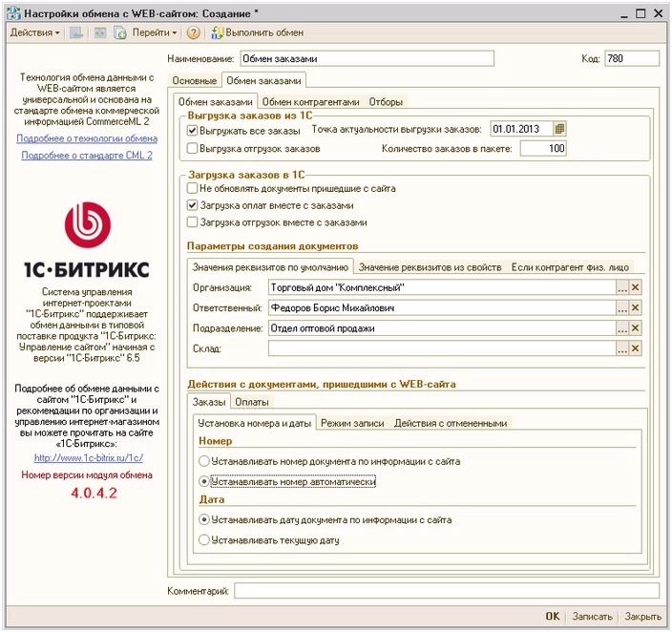Open the Оплаты tab
The width and height of the screenshot is (672, 632).
(252, 402)
